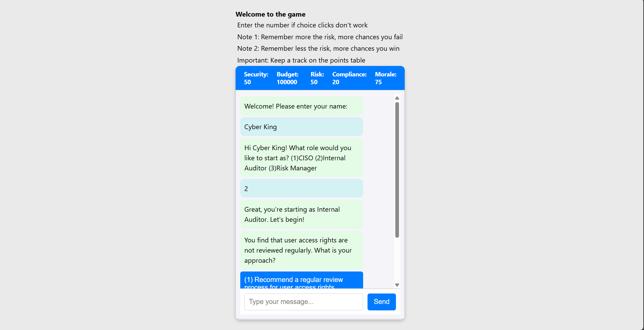Click the 'Important: Keep a track' notice

coord(301,60)
